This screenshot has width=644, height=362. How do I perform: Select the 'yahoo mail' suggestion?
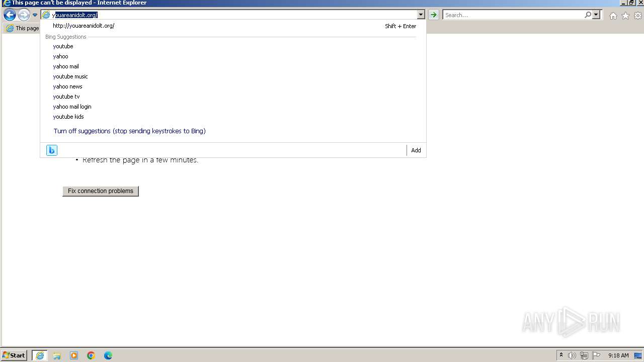pos(233,66)
